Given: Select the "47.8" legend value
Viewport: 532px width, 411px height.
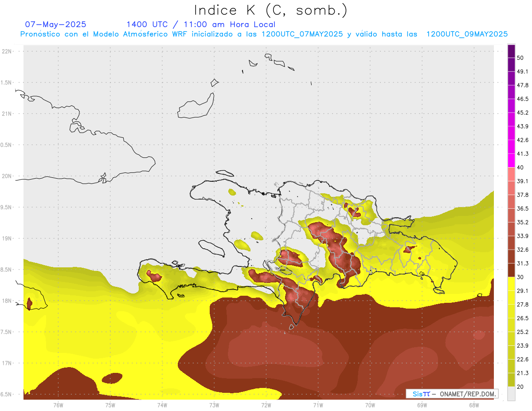Looking at the screenshot, I should click(523, 85).
